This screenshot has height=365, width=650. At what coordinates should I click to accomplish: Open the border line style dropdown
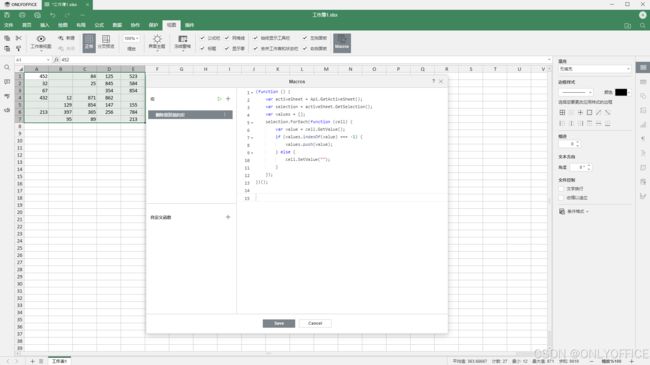[576, 92]
